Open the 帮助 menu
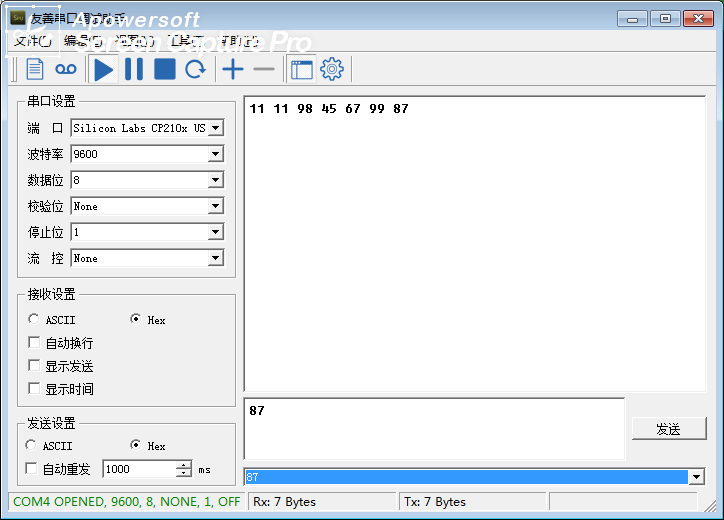 (x=239, y=41)
